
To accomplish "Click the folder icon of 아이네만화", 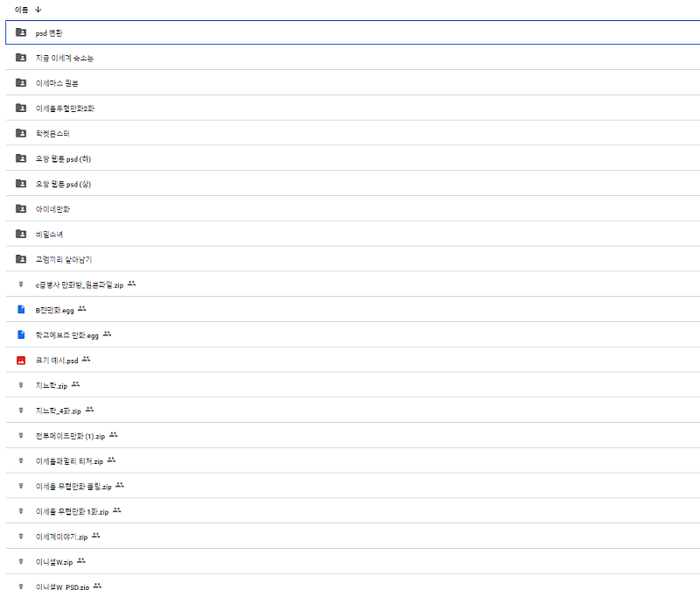I will point(21,208).
